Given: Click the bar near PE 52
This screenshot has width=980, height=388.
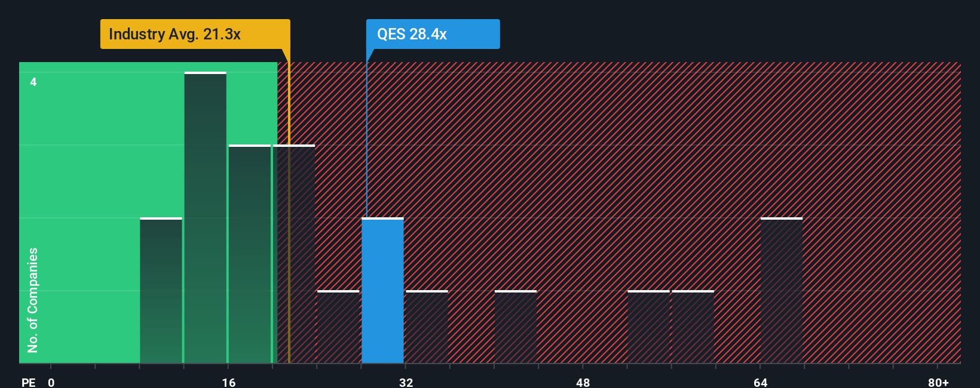Looking at the screenshot, I should click(648, 327).
